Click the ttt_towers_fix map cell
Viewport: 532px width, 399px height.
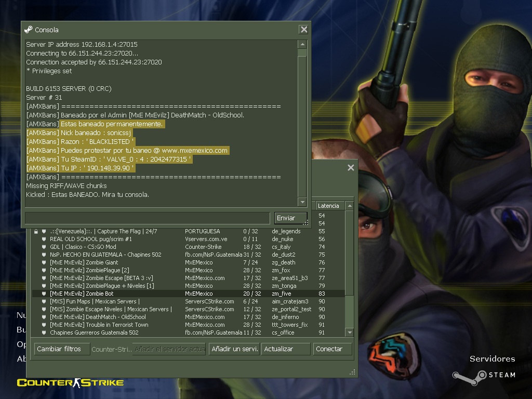[290, 325]
